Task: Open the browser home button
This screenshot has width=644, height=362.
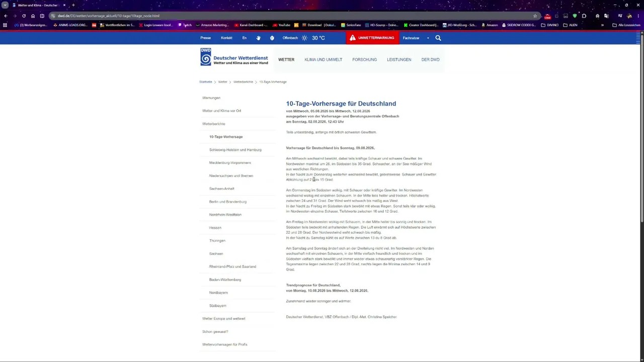Action: tap(33, 16)
